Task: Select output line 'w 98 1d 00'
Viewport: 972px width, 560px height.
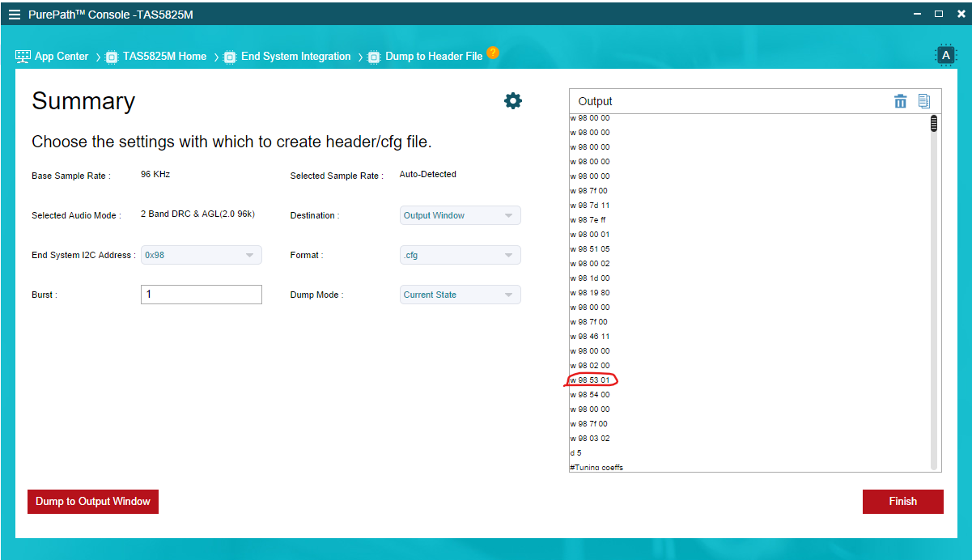Action: 590,278
